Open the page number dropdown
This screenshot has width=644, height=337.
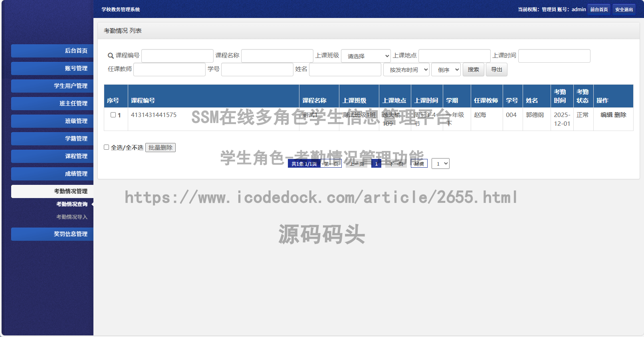(x=440, y=164)
